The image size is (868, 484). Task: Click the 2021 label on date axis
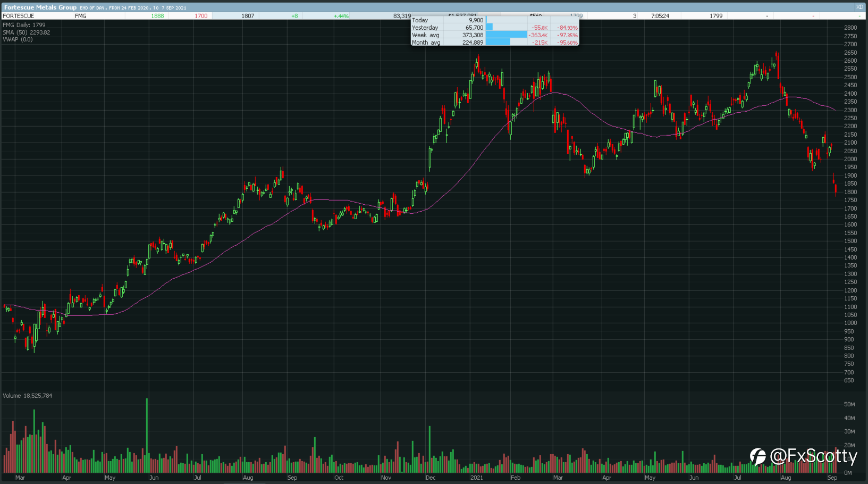[x=477, y=478]
